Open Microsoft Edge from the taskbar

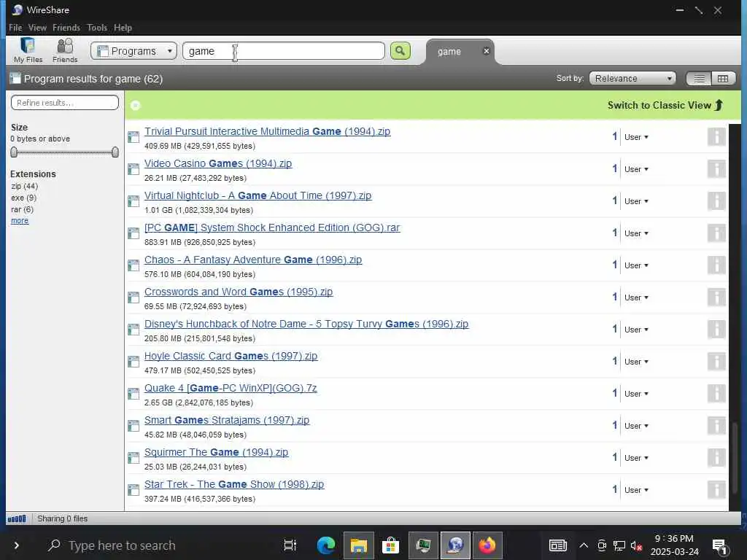(326, 545)
